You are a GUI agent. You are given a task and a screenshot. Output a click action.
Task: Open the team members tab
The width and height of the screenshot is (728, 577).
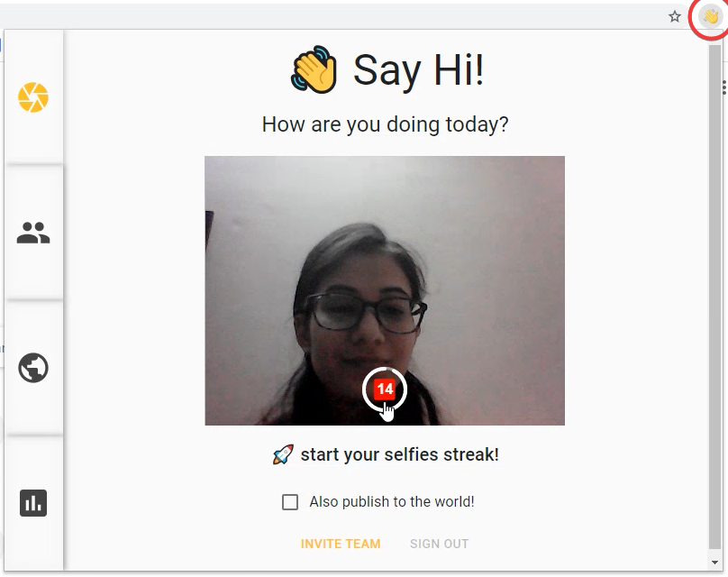tap(33, 233)
